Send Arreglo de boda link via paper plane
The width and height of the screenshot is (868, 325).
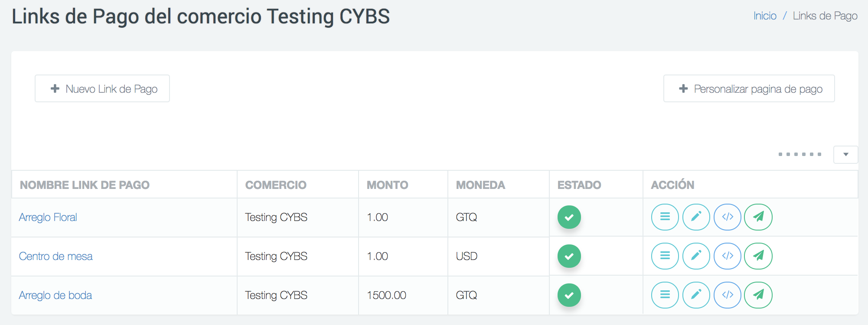point(758,295)
